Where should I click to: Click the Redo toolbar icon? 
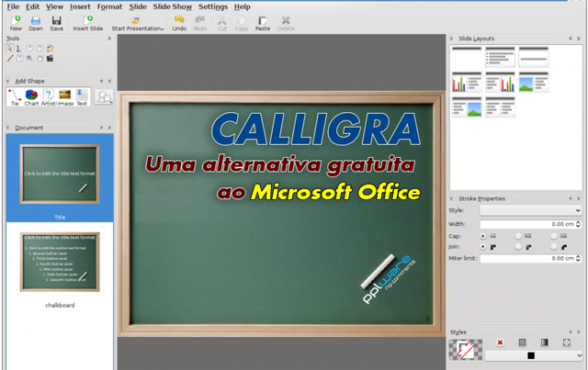200,23
